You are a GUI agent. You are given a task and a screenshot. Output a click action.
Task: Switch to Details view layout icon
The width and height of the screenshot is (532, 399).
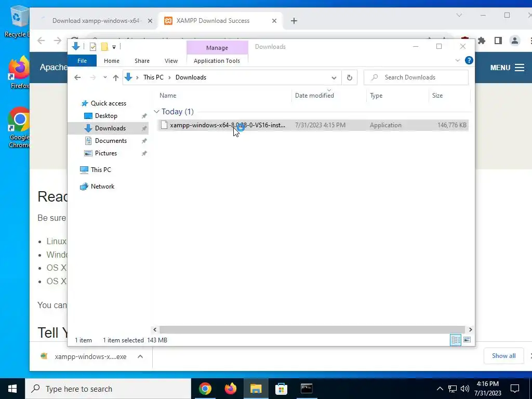456,340
